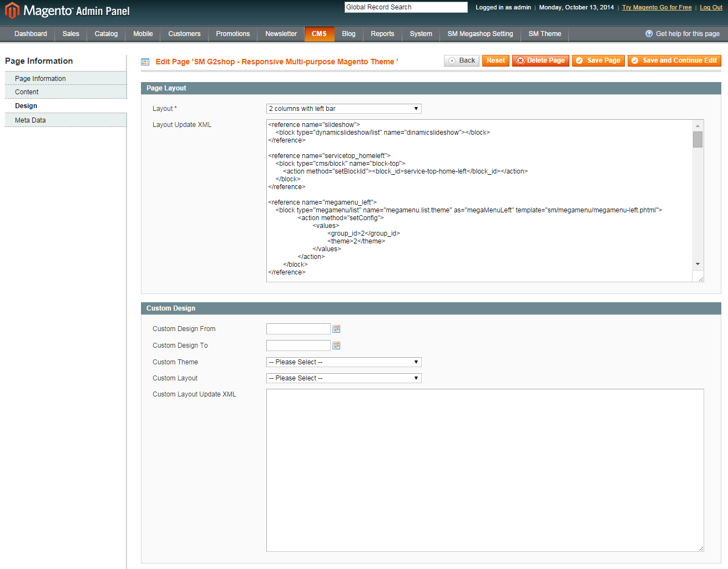Screen dimensions: 728x569
Task: Open the SM Theme menu
Action: 545,34
